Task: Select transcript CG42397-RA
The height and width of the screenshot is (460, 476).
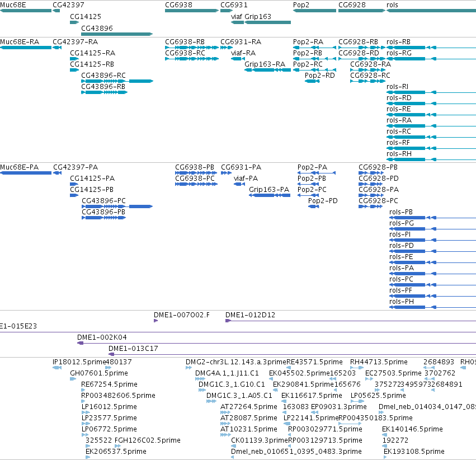Action: pyautogui.click(x=76, y=42)
